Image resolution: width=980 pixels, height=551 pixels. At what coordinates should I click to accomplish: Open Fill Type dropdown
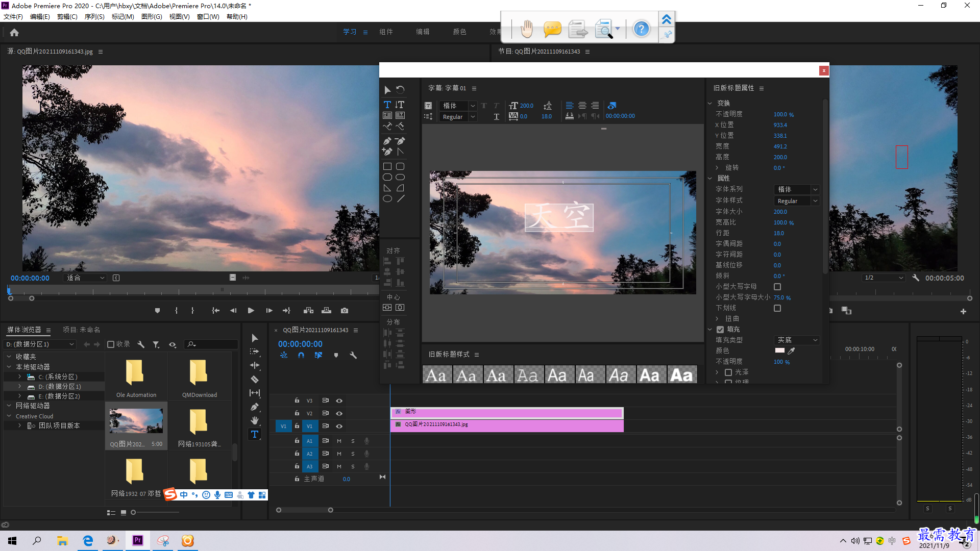pyautogui.click(x=797, y=340)
